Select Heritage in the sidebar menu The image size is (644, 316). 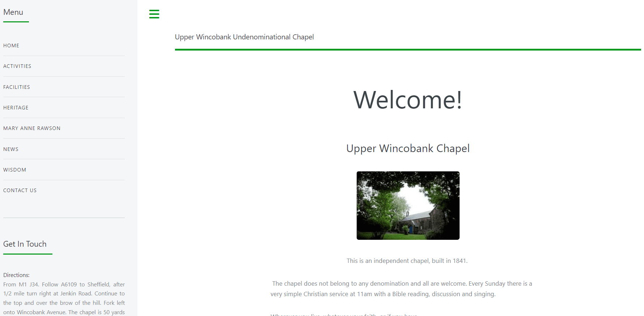[x=16, y=108]
